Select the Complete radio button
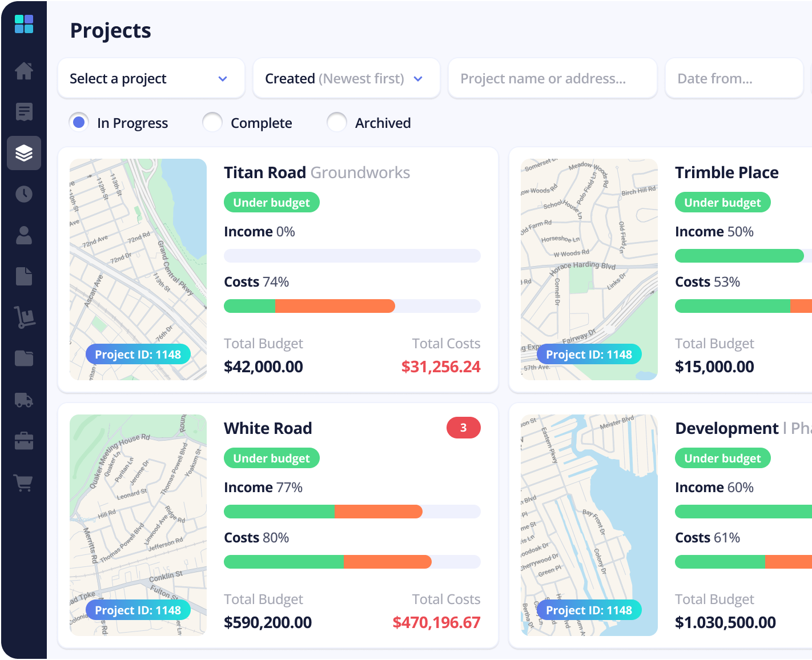The height and width of the screenshot is (660, 812). [x=212, y=123]
